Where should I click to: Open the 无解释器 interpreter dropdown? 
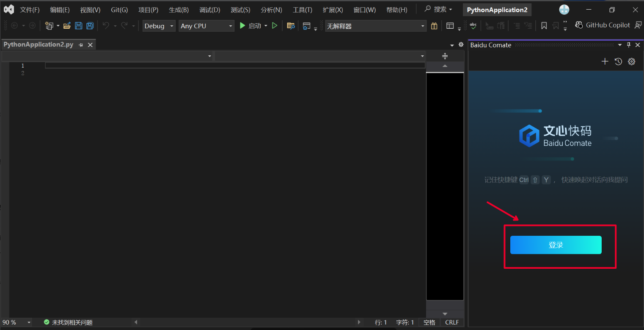pyautogui.click(x=376, y=26)
